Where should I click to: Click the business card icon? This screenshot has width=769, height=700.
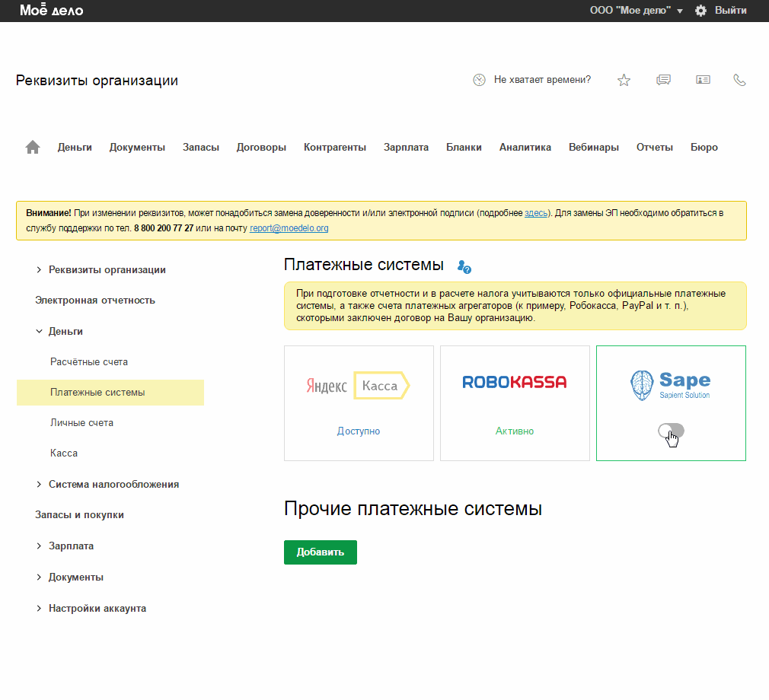703,80
